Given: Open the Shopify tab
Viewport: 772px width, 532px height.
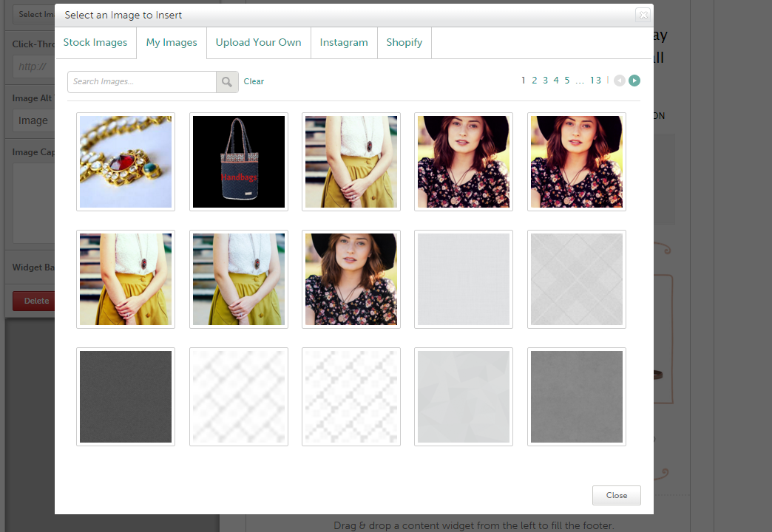Looking at the screenshot, I should pos(404,43).
